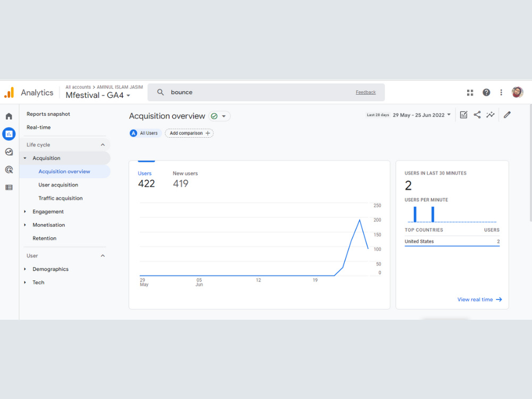Click the Google Analytics logo
The image size is (532, 399).
pos(9,92)
